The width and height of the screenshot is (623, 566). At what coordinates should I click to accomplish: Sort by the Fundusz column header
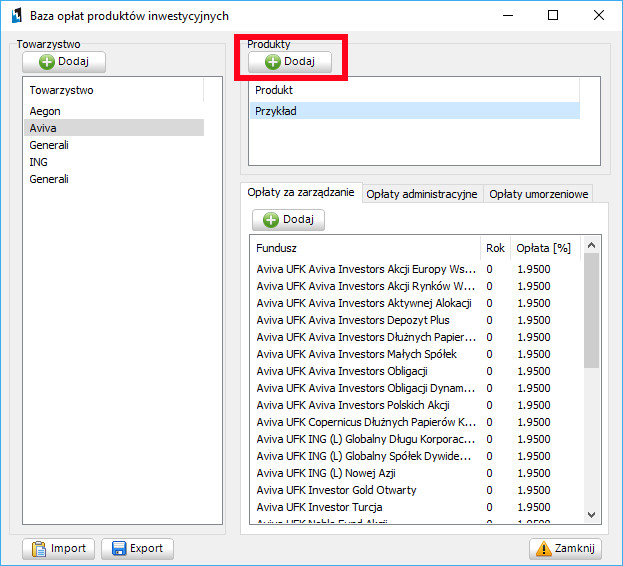(x=365, y=247)
